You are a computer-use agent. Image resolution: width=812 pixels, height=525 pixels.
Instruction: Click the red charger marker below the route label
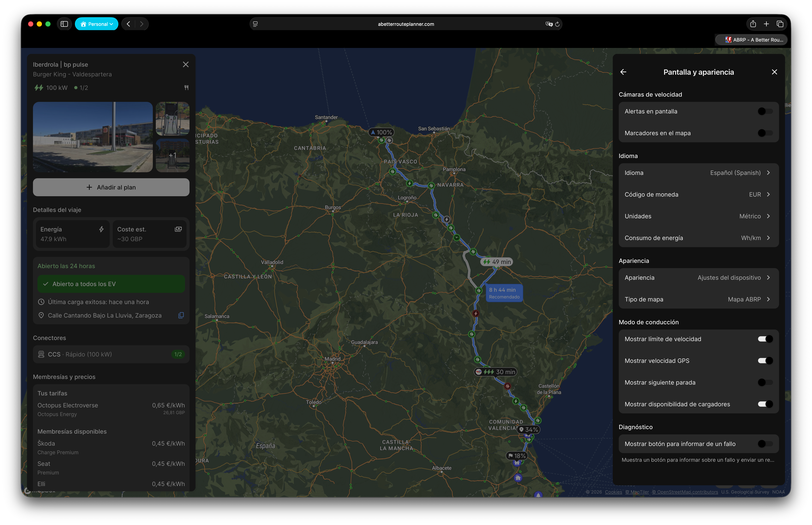click(x=475, y=313)
